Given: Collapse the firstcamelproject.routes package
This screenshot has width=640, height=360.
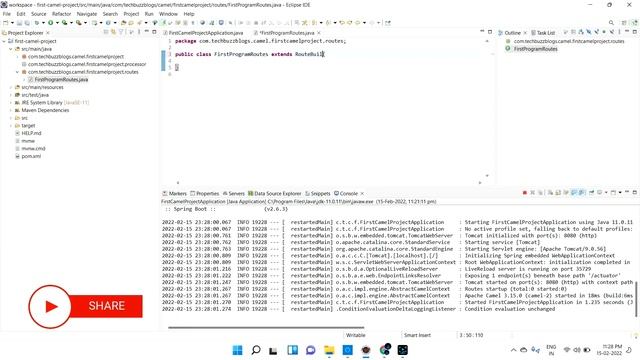Looking at the screenshot, I should click(18, 72).
